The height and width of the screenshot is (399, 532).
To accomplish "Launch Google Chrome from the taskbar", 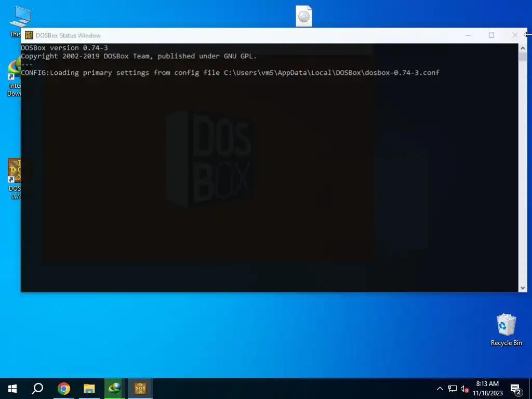I will click(x=64, y=389).
